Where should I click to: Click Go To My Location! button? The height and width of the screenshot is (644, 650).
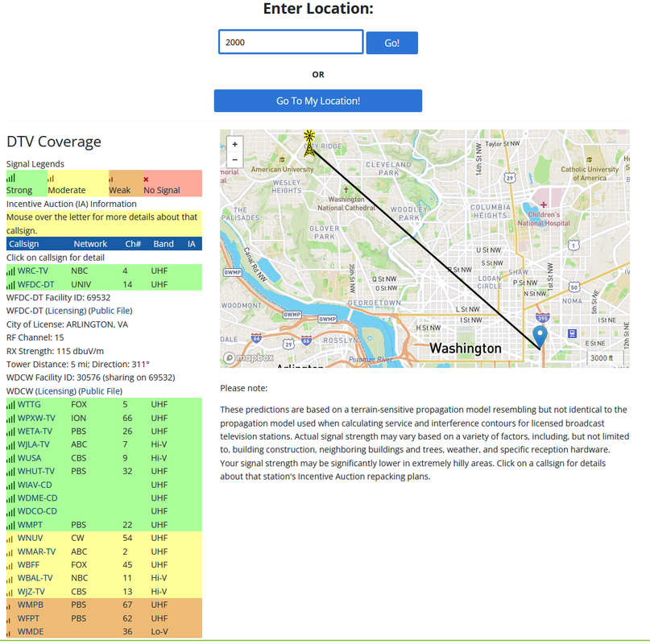(x=318, y=101)
